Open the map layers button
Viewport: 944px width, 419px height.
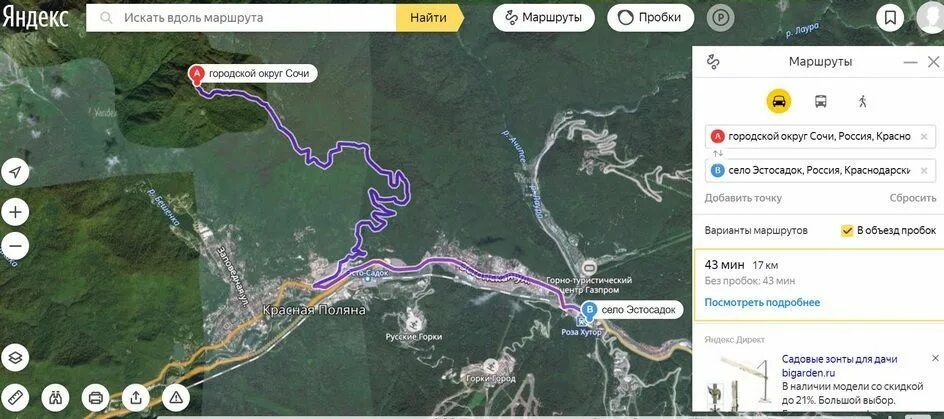pos(16,358)
